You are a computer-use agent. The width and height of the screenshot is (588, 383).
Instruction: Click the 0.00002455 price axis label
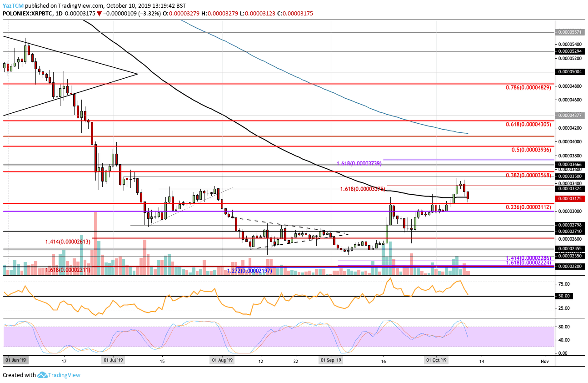pos(571,249)
